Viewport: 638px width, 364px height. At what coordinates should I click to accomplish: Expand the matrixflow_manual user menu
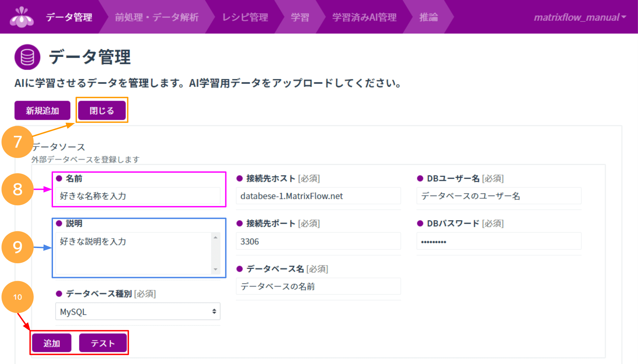(x=580, y=17)
